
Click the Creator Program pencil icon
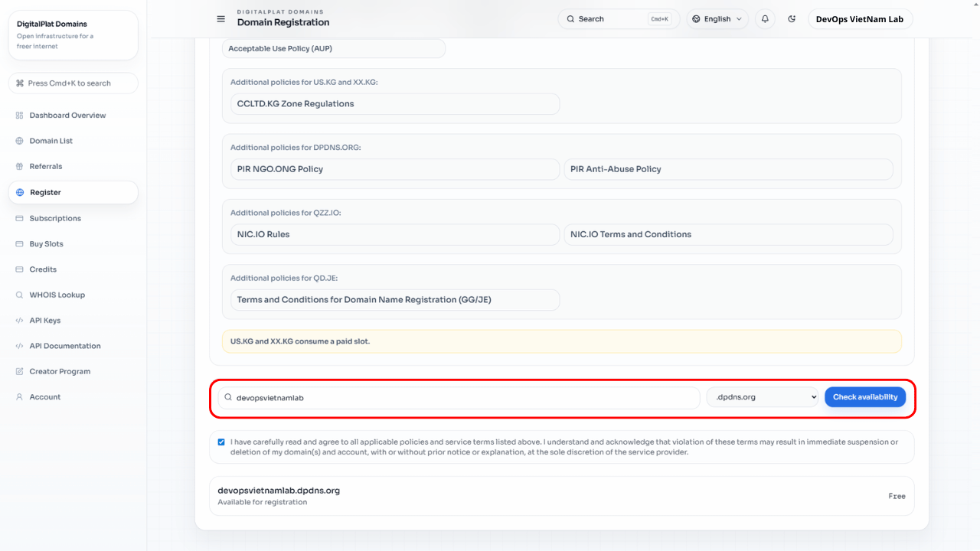tap(19, 371)
